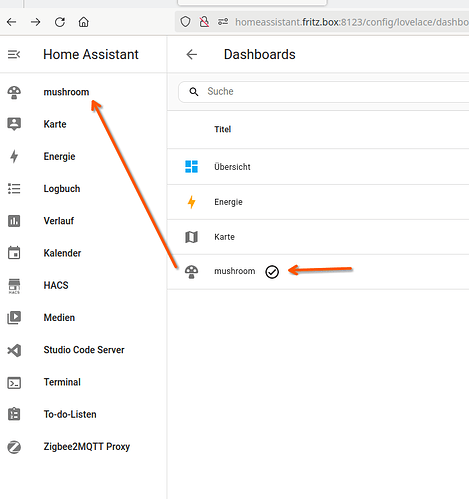The height and width of the screenshot is (499, 469).
Task: Click the address bar URL
Action: (x=352, y=22)
